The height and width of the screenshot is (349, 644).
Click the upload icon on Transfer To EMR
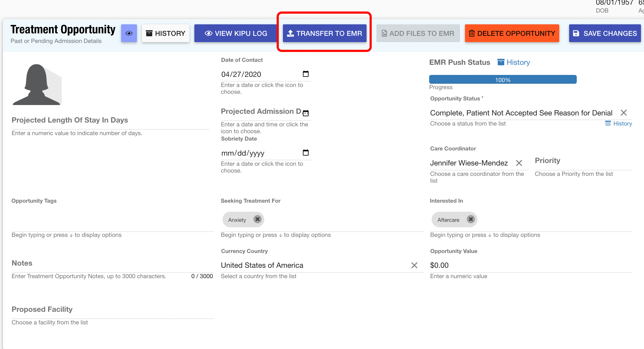pos(290,33)
